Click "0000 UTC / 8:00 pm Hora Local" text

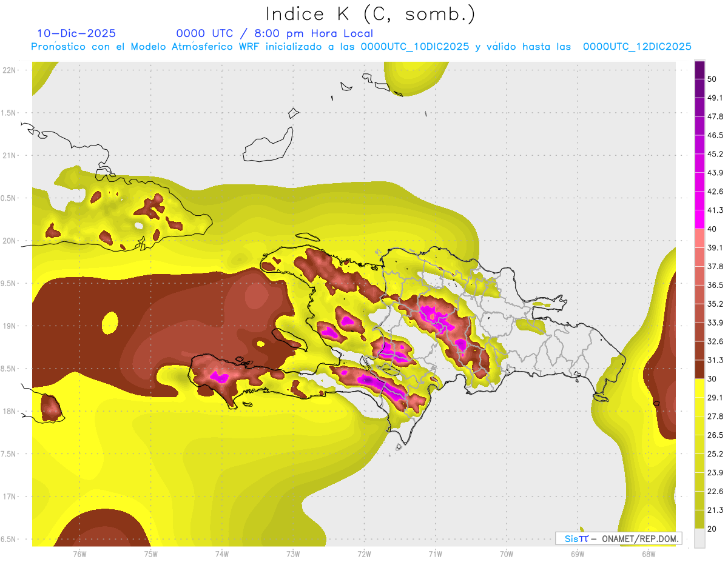tap(274, 34)
